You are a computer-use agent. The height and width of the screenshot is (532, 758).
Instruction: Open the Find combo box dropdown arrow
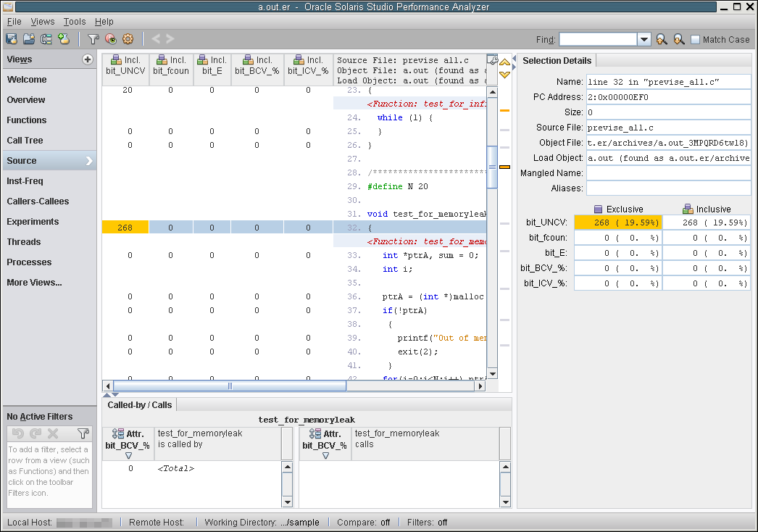coord(644,40)
